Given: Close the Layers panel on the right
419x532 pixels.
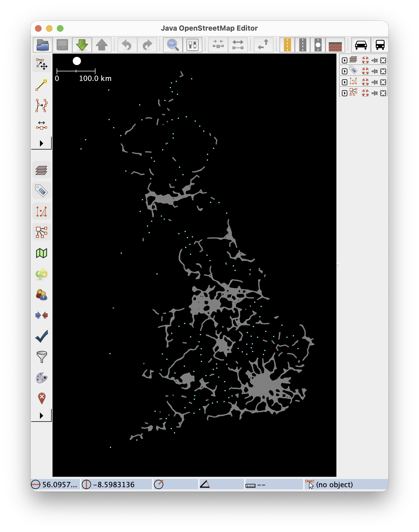Looking at the screenshot, I should click(383, 60).
